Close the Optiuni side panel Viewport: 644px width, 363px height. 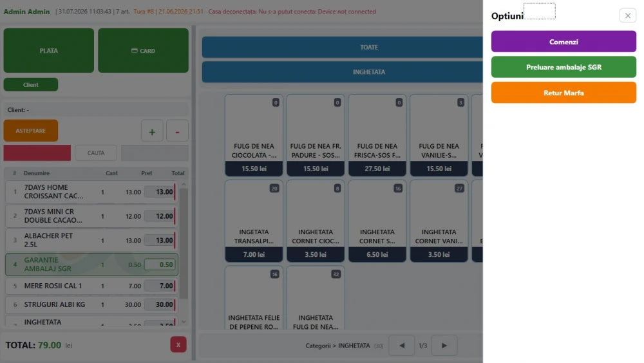coord(627,15)
